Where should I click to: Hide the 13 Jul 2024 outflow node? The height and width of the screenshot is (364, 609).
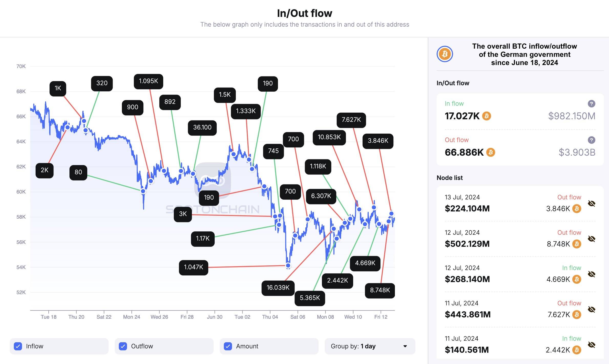(x=592, y=204)
